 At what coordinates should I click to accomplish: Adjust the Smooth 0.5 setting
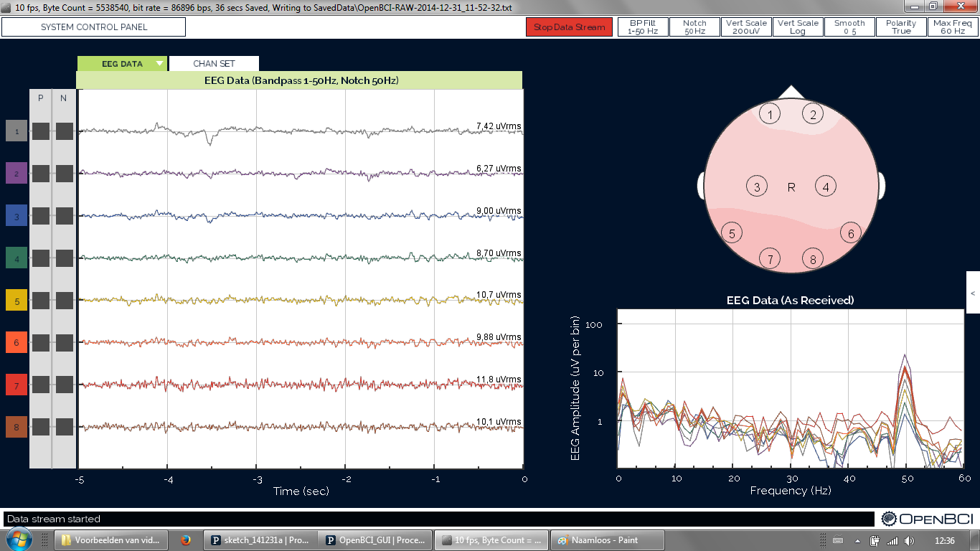[849, 26]
